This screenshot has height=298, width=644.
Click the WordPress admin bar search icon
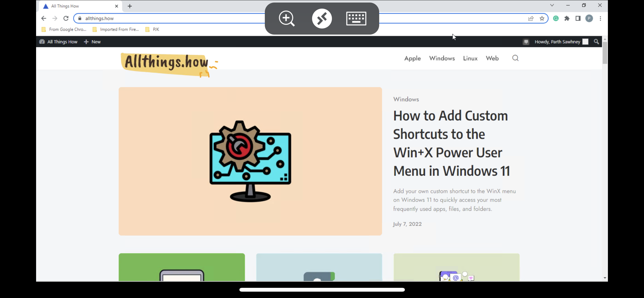(x=596, y=42)
